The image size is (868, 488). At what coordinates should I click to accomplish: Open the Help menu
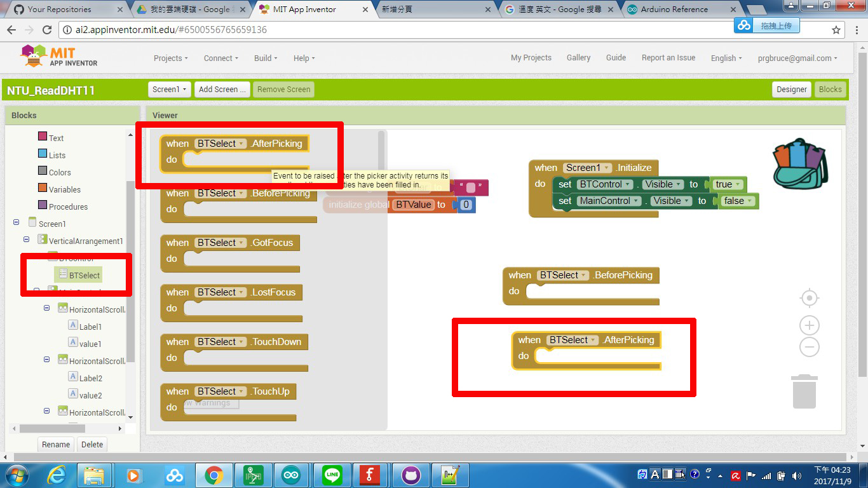pyautogui.click(x=304, y=58)
